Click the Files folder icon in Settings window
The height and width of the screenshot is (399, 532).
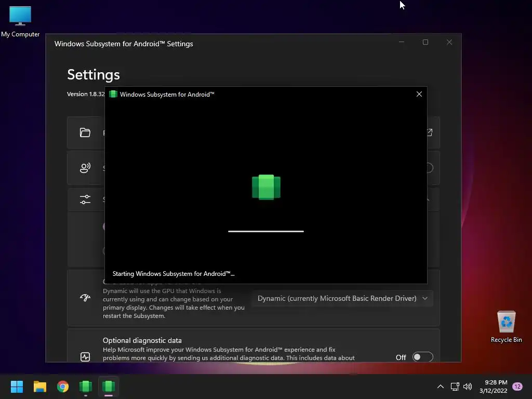coord(85,132)
